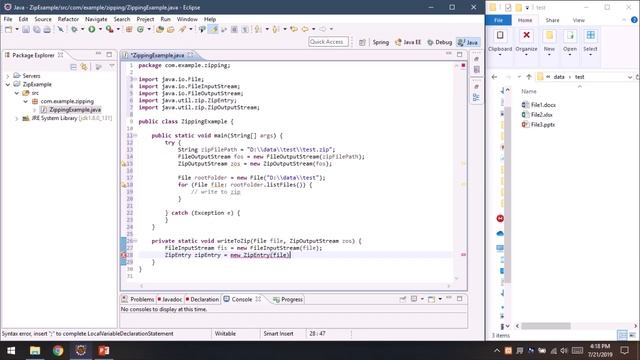Viewport: 640px width, 360px height.
Task: Collapse the ZipExample project node
Action: tap(8, 84)
